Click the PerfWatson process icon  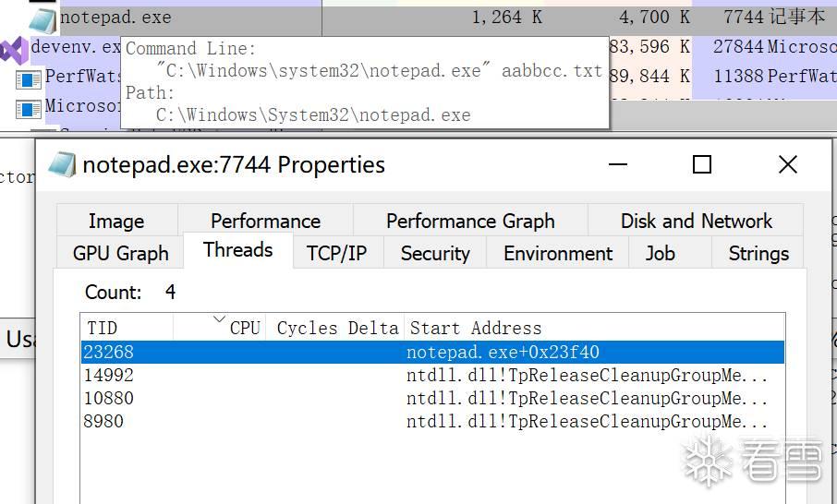29,78
